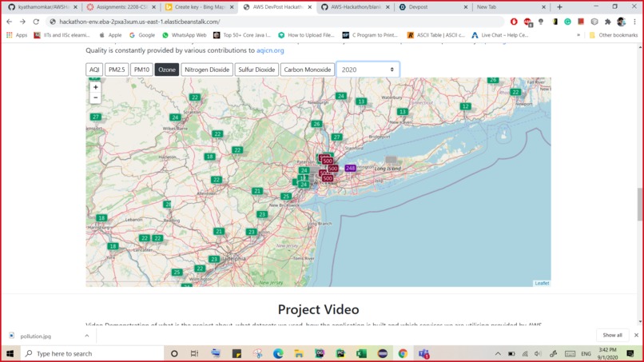Open the Leaflet attribution link
Screen dimensions: 644x362
coord(542,283)
